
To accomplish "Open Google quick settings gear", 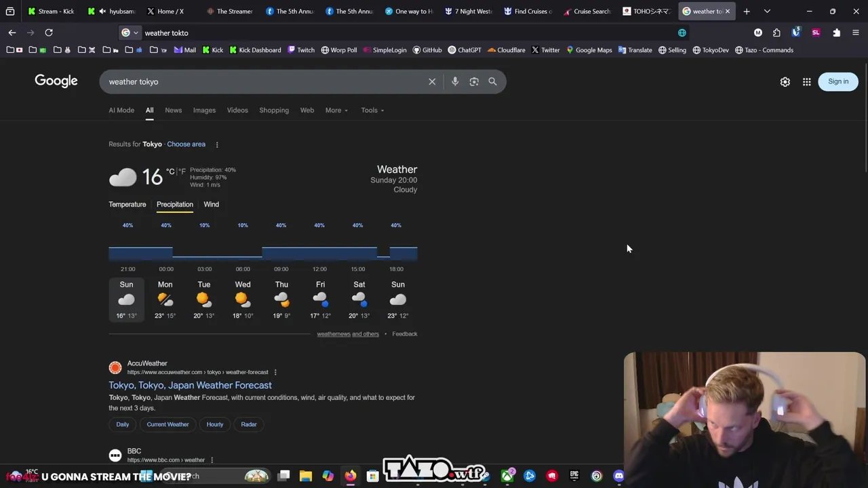I will (785, 81).
